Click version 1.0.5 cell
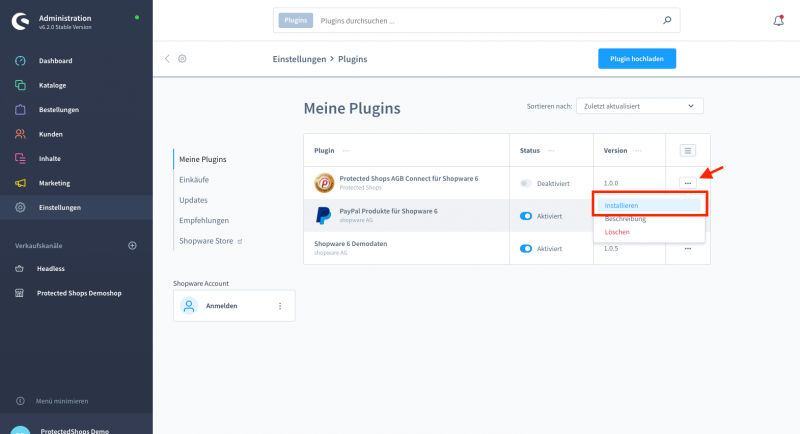Image resolution: width=800 pixels, height=434 pixels. coord(611,249)
